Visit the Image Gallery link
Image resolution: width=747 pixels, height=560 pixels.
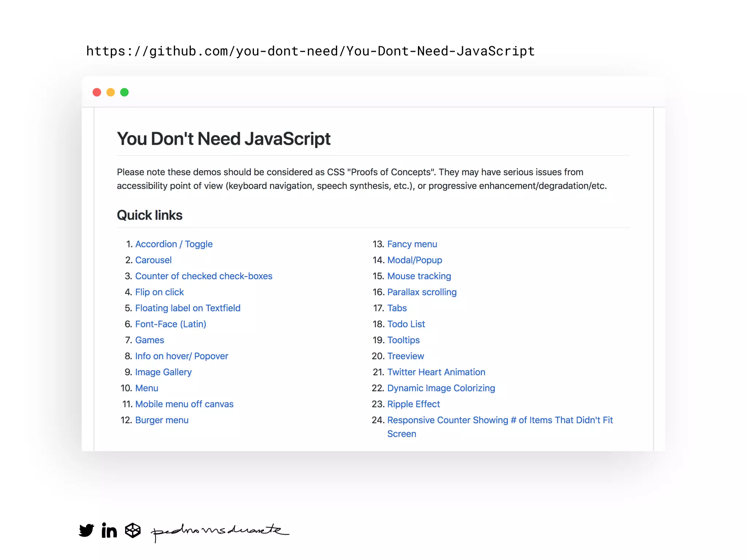pyautogui.click(x=163, y=372)
